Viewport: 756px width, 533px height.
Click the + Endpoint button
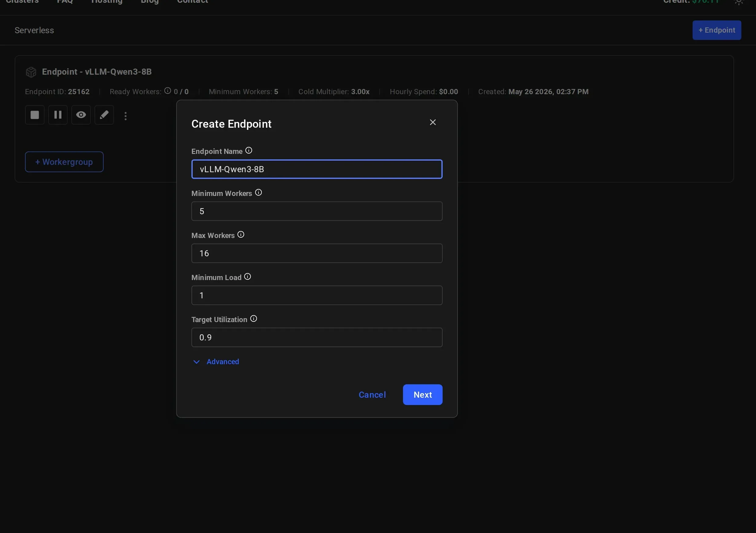coord(716,30)
